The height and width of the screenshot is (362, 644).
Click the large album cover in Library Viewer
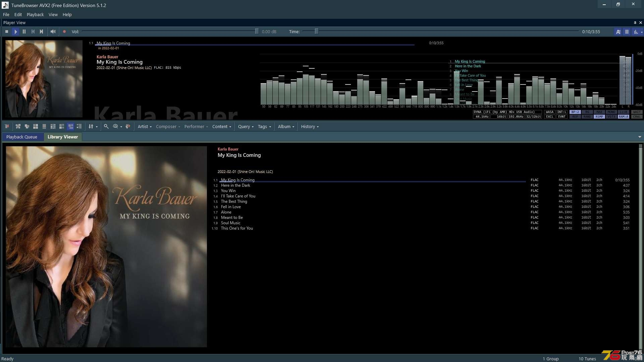click(106, 247)
